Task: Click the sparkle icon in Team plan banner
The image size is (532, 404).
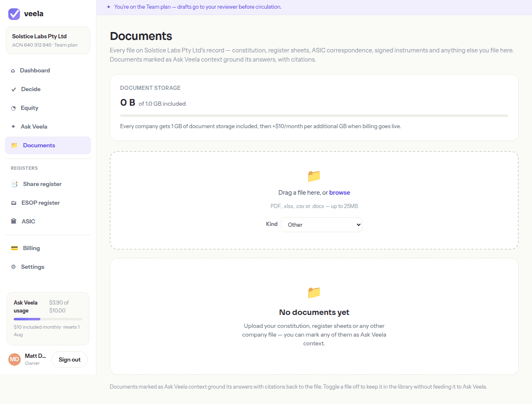Action: pos(108,7)
